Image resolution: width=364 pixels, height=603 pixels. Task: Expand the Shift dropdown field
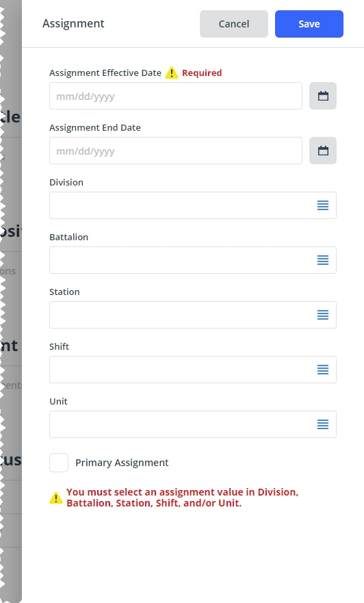[x=193, y=370]
